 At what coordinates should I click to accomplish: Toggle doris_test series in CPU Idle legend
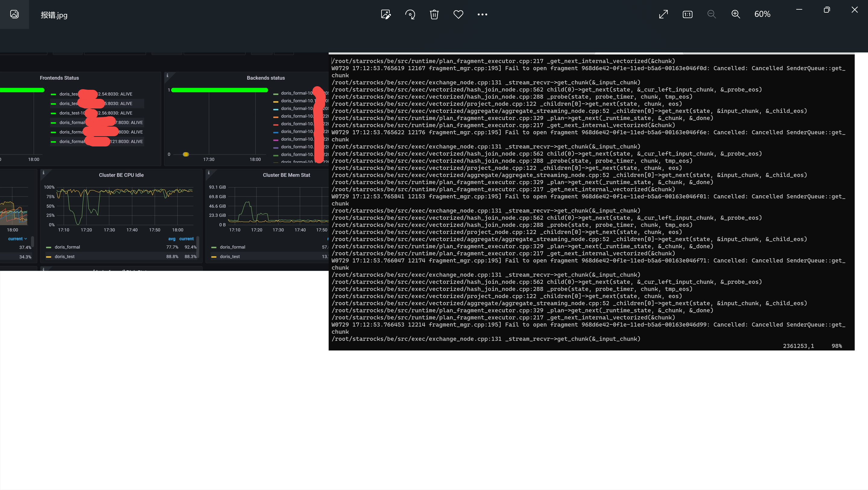(64, 256)
